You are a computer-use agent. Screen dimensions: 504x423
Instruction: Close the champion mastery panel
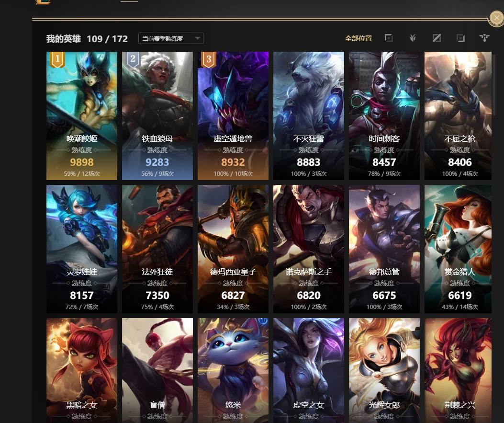coord(496,18)
